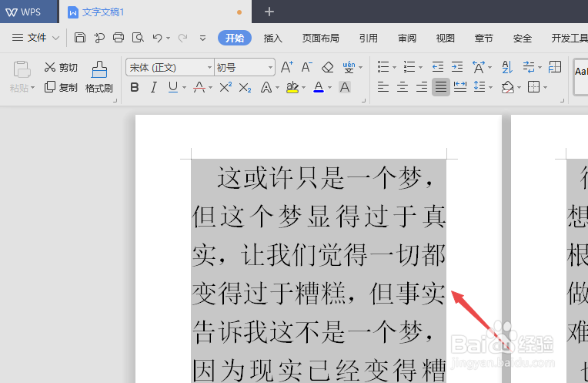Screen dimensions: 588x383
Task: Click the Pinyin guide (wén) icon
Action: pos(349,67)
